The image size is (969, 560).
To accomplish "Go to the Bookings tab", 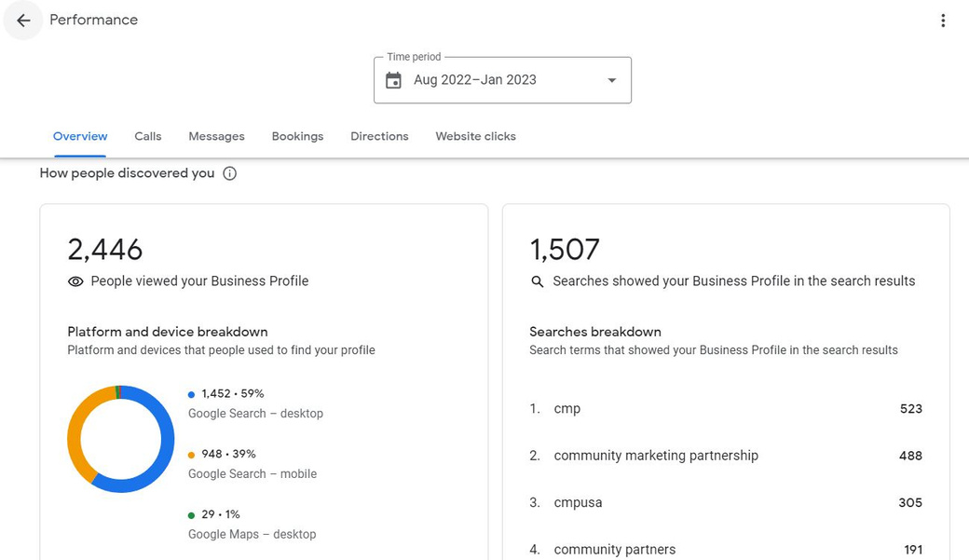I will [x=297, y=136].
